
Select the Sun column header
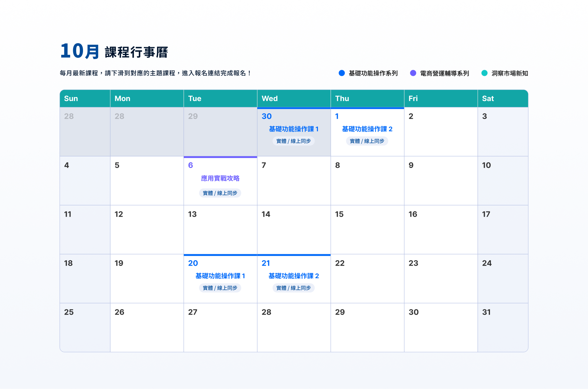pyautogui.click(x=85, y=99)
